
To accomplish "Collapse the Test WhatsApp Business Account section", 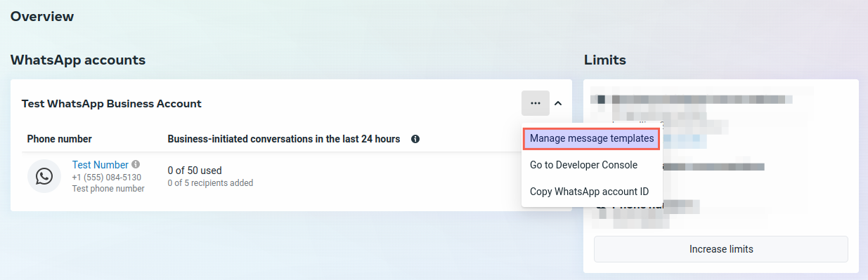I will (558, 103).
